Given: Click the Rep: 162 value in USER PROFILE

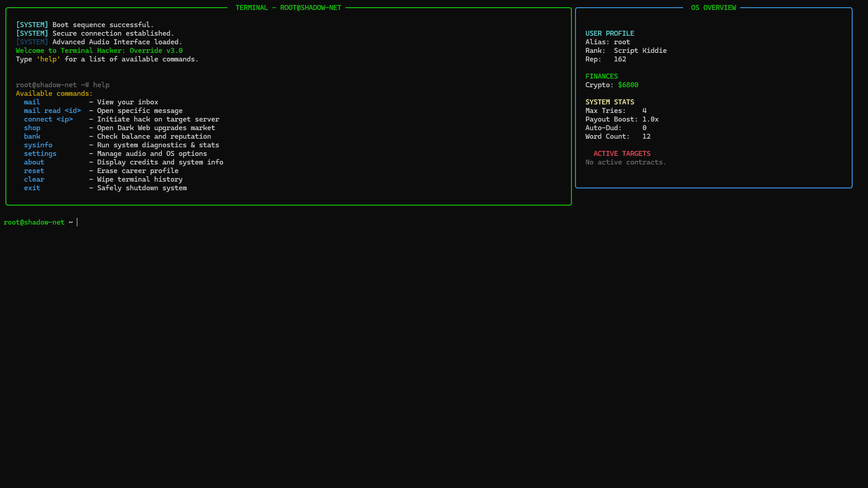Looking at the screenshot, I should [x=619, y=59].
